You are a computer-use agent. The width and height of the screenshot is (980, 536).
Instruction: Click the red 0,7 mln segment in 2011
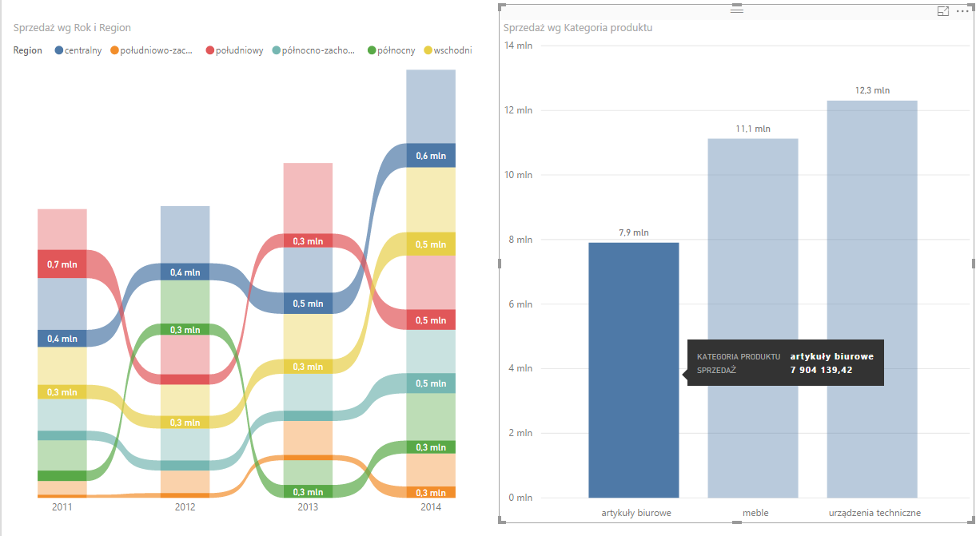click(x=62, y=264)
